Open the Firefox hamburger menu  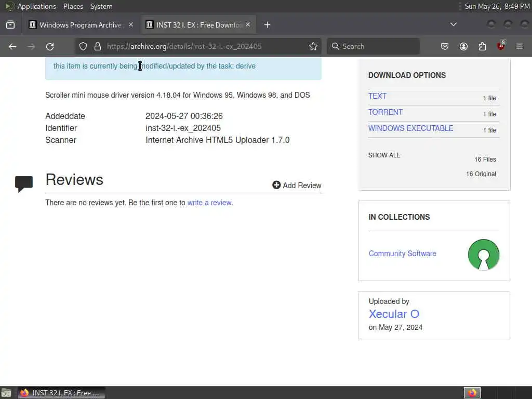(520, 46)
